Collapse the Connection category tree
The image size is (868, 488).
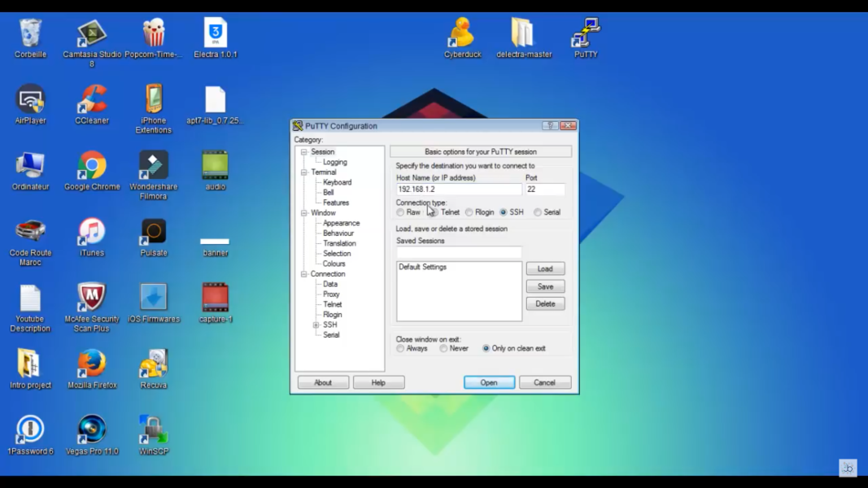303,274
